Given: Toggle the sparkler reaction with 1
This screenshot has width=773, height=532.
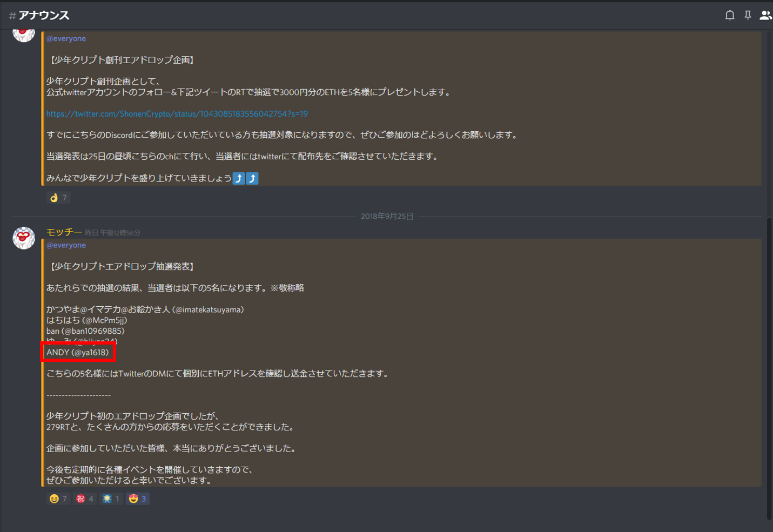Looking at the screenshot, I should point(111,499).
